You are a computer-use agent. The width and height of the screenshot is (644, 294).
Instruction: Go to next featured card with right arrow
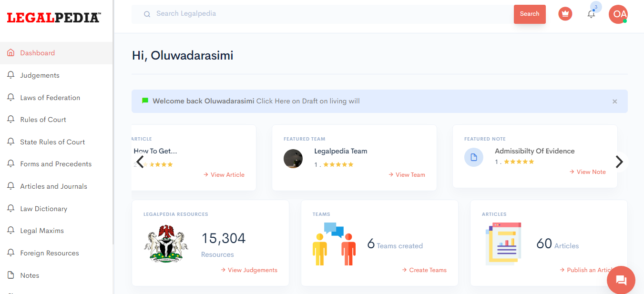619,162
